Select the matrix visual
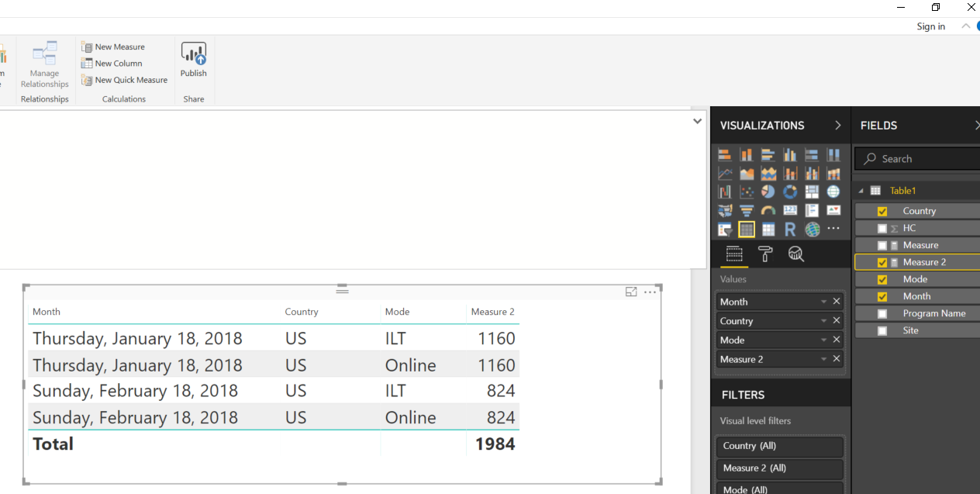 point(768,230)
